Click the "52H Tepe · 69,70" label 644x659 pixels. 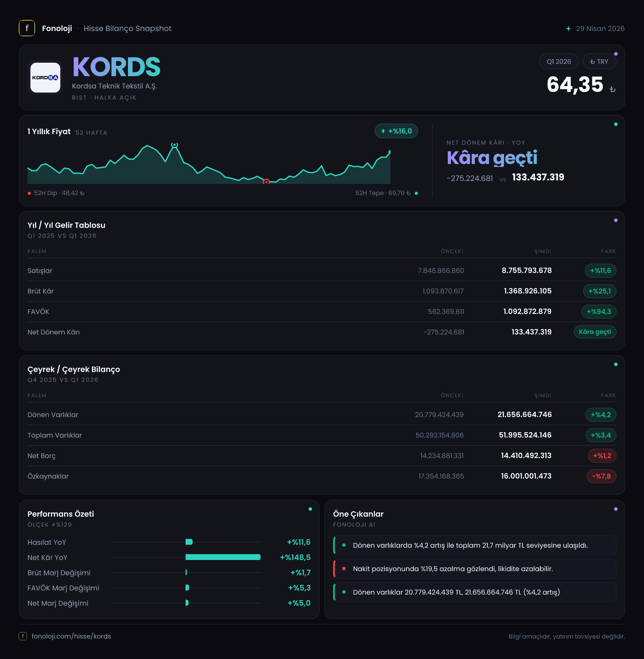(x=383, y=193)
